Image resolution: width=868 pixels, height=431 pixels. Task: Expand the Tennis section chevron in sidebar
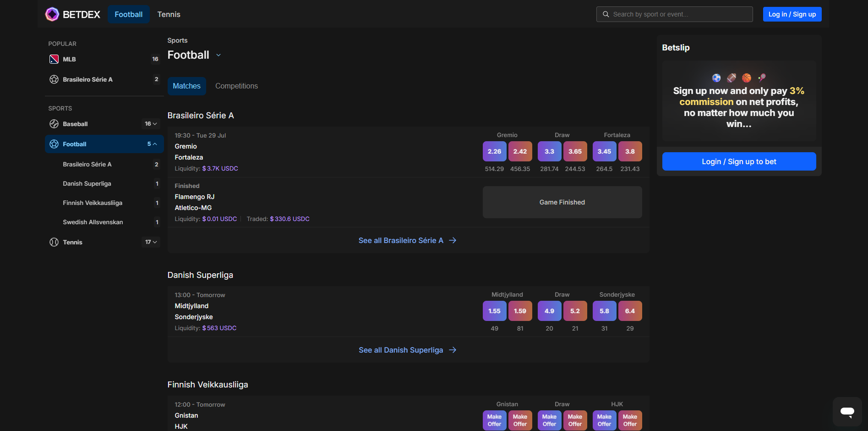[x=155, y=242]
